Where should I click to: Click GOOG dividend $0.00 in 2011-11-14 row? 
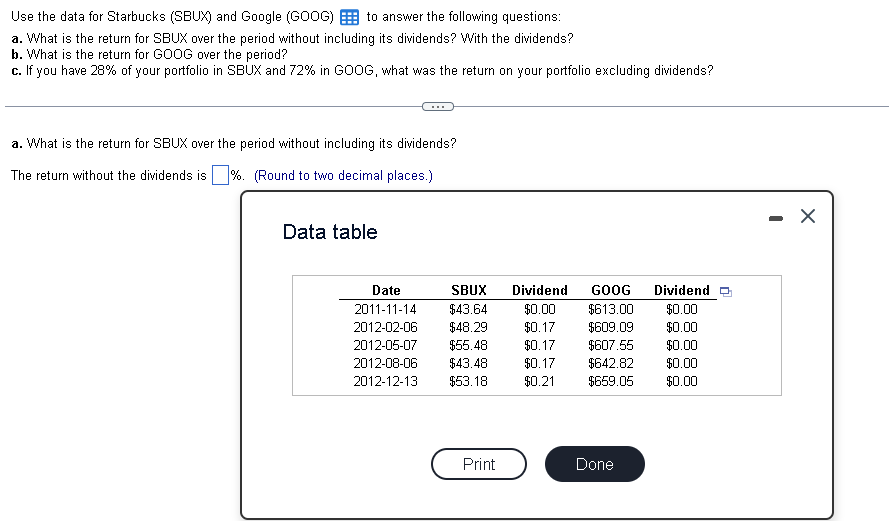point(681,310)
